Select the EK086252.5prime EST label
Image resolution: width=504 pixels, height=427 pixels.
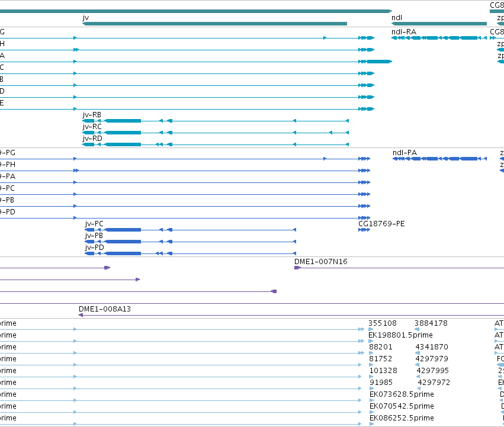click(402, 418)
